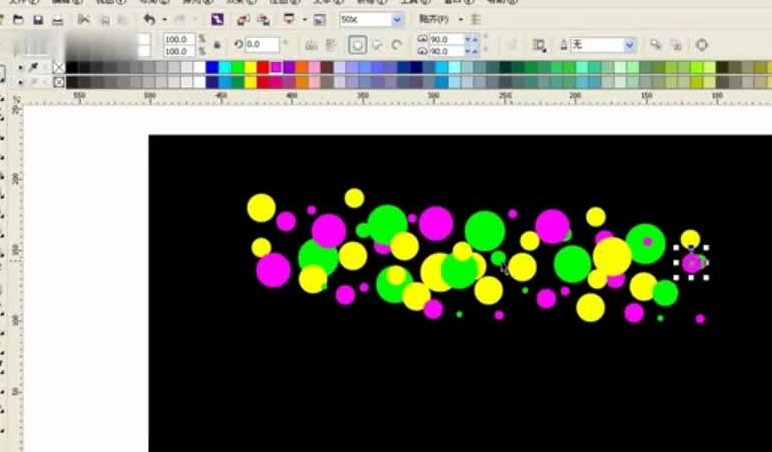The width and height of the screenshot is (772, 452).
Task: Pick the green swatch in top palette
Action: pos(238,67)
